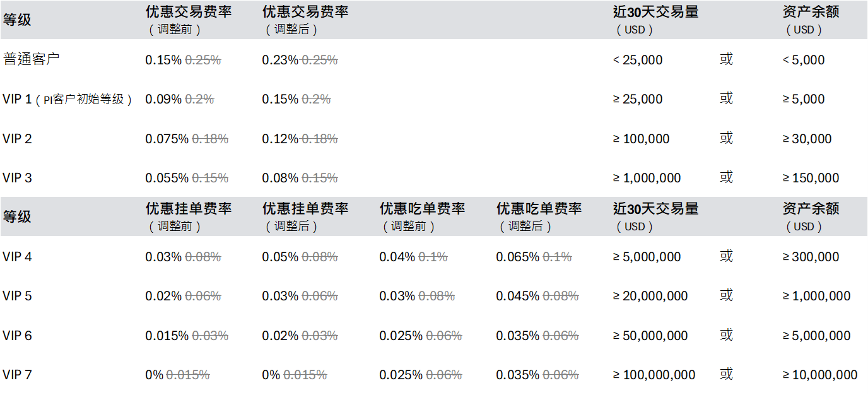This screenshot has height=395, width=868.
Task: Select the VIP 4 row label
Action: pos(17,257)
